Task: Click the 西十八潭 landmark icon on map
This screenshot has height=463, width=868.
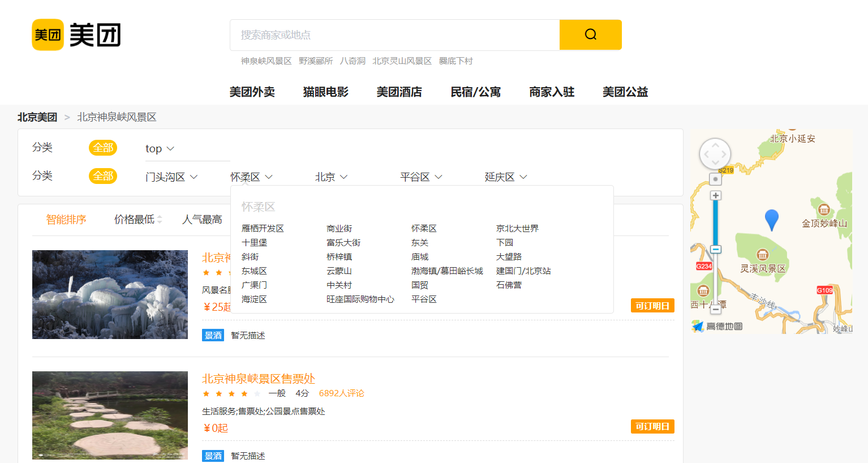Action: (x=703, y=291)
